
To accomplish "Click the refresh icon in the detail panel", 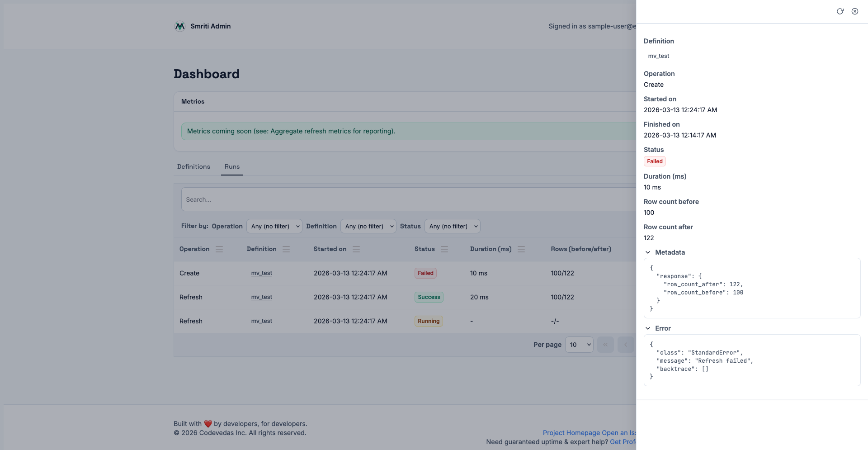I will click(x=840, y=11).
